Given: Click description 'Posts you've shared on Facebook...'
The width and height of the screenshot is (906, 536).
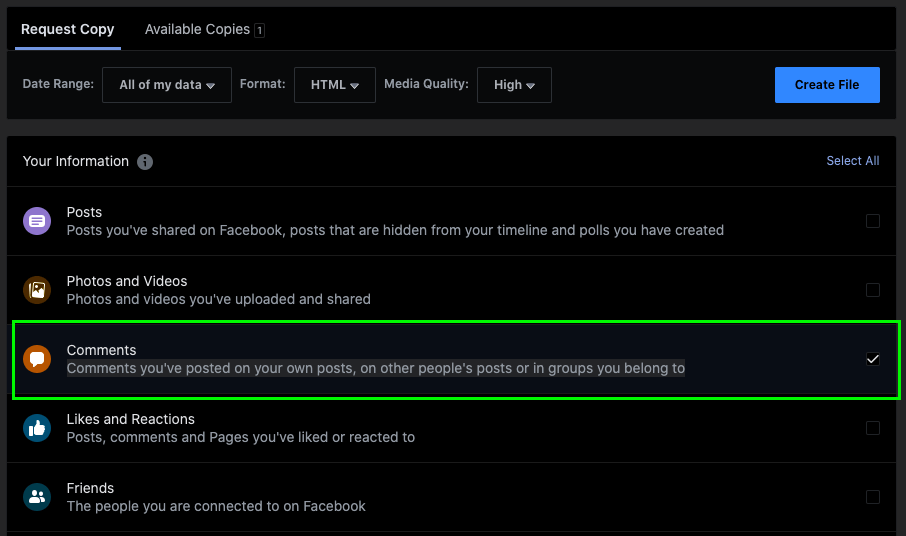Looking at the screenshot, I should pos(395,230).
